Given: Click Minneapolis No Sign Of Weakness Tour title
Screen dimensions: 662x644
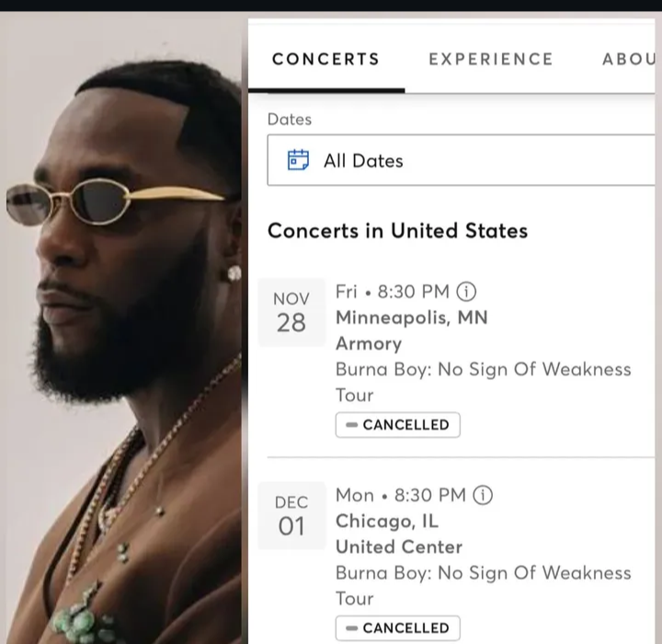Looking at the screenshot, I should (483, 369).
